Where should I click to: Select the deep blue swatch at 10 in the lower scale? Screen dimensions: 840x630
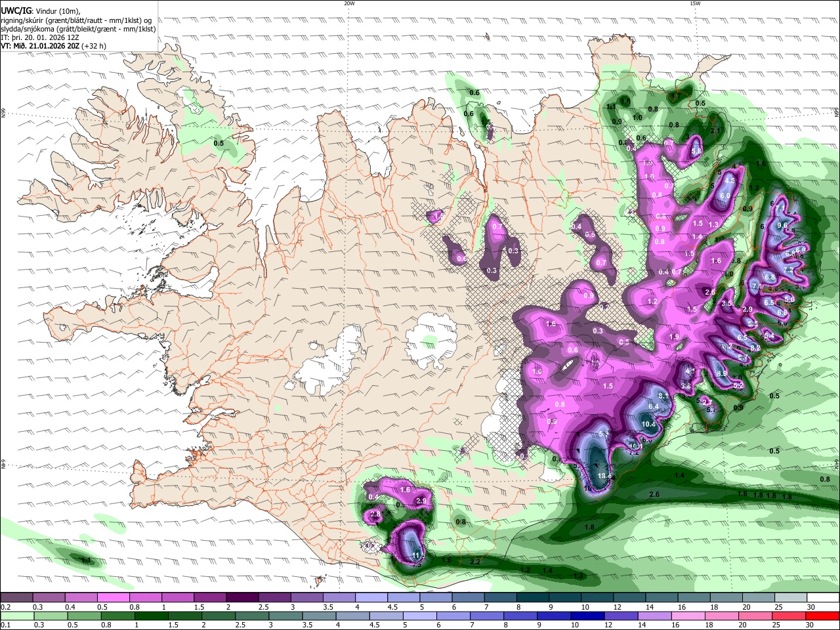pos(587,616)
